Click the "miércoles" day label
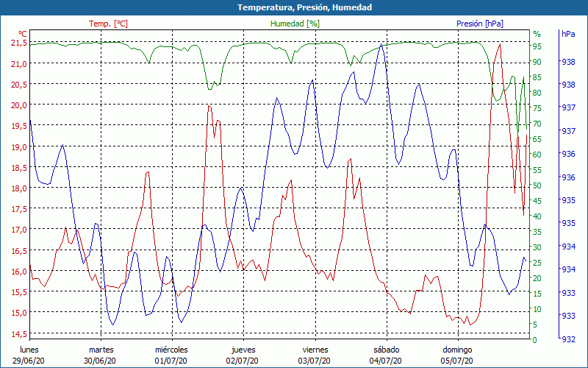The width and height of the screenshot is (588, 368). pyautogui.click(x=171, y=350)
